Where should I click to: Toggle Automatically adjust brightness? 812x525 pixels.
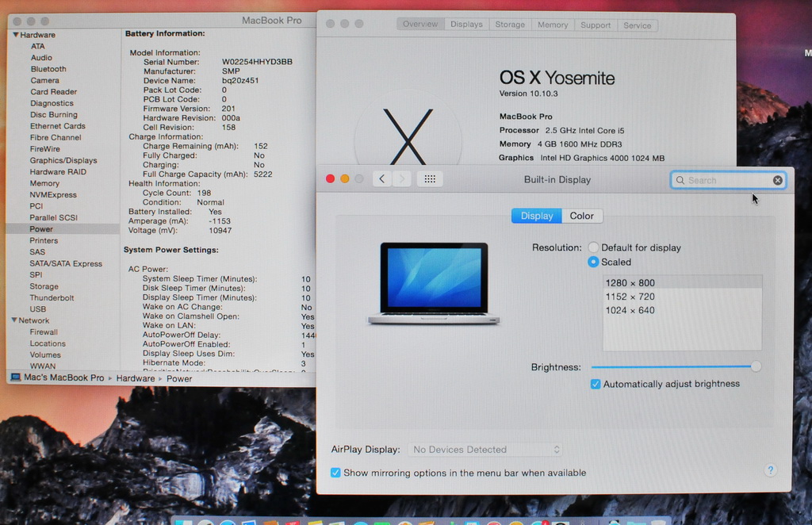(x=596, y=384)
